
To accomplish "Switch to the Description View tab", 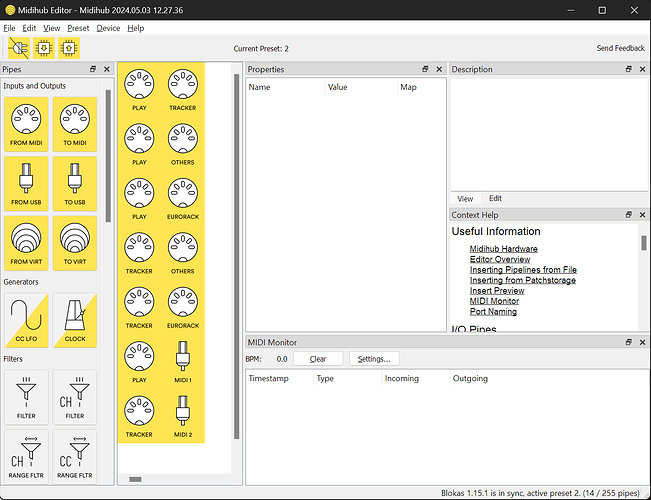I will [465, 199].
